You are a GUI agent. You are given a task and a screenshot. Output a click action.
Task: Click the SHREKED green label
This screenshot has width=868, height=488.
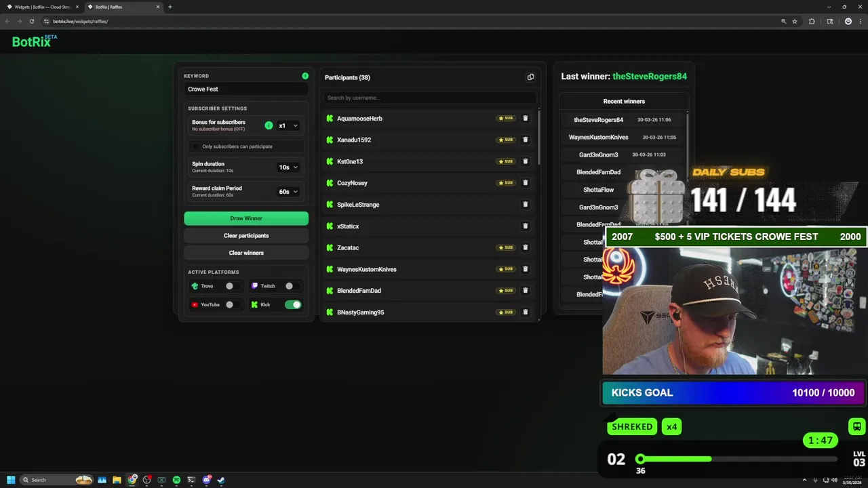tap(632, 426)
